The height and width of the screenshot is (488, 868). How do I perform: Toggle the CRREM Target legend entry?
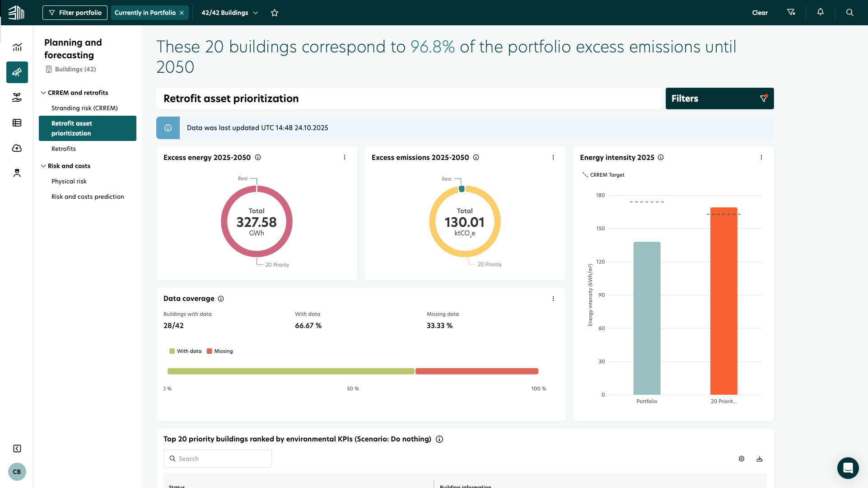coord(603,175)
